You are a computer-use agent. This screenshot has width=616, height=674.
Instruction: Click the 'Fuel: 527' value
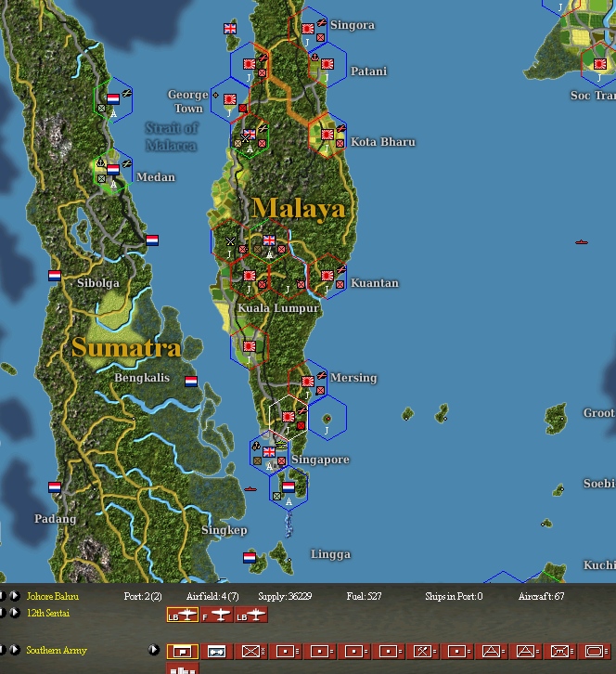[x=364, y=596]
